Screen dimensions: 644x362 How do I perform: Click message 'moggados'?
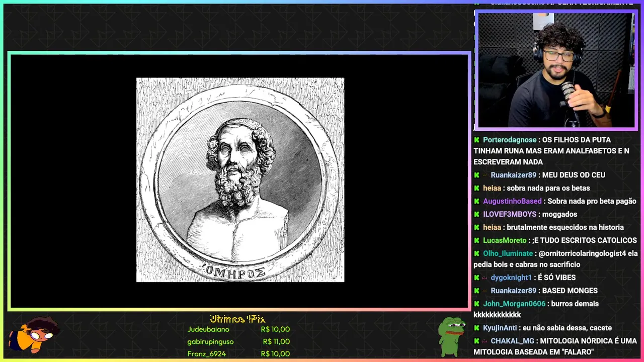[x=559, y=214]
